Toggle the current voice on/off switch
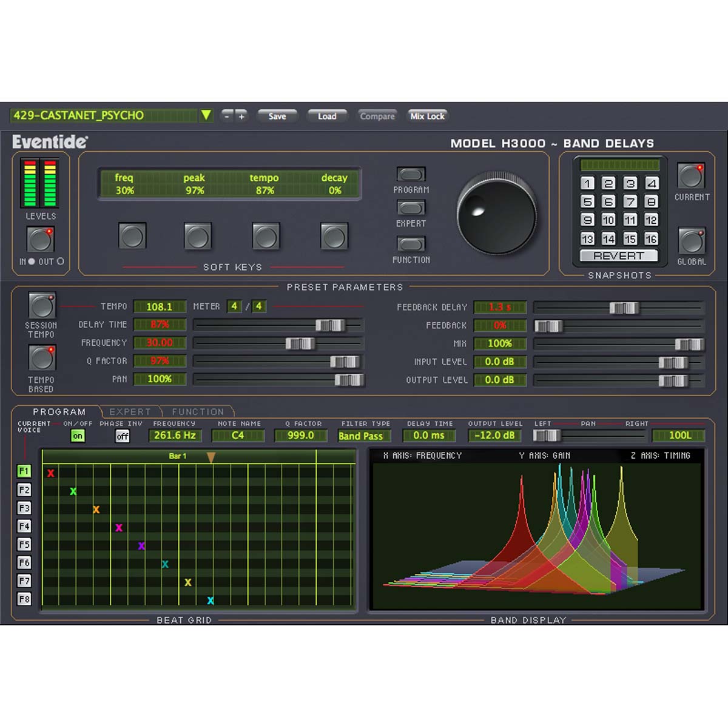The width and height of the screenshot is (728, 728). (x=78, y=436)
